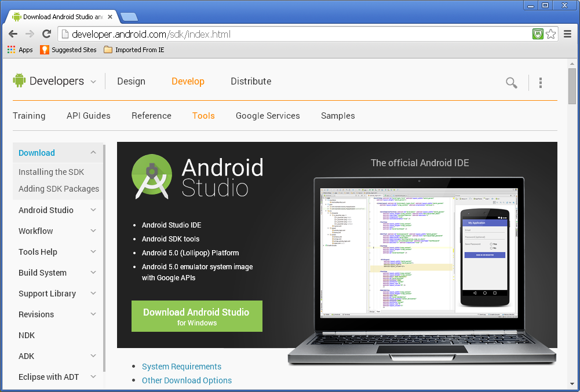Click the browser forward arrow
This screenshot has width=580, height=392.
click(x=30, y=34)
